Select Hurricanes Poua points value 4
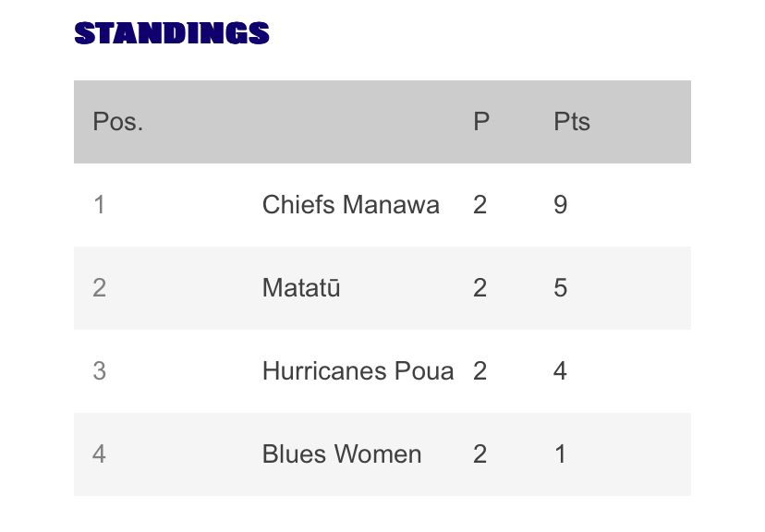Image resolution: width=765 pixels, height=532 pixels. click(561, 371)
